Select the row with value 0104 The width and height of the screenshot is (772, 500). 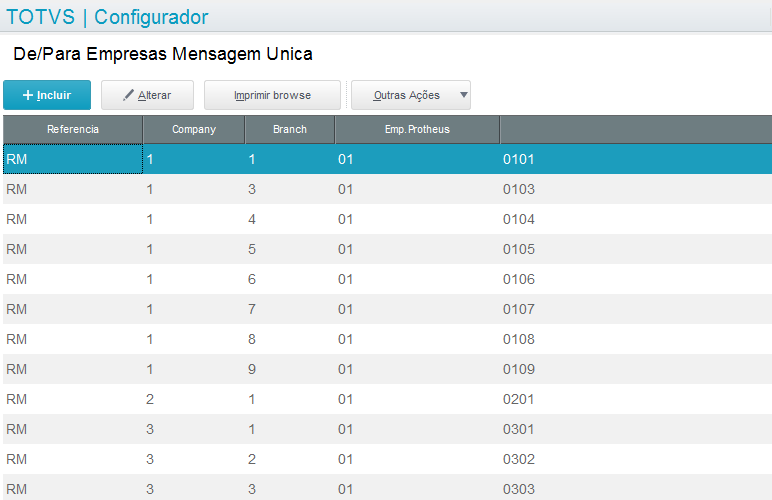pyautogui.click(x=387, y=219)
